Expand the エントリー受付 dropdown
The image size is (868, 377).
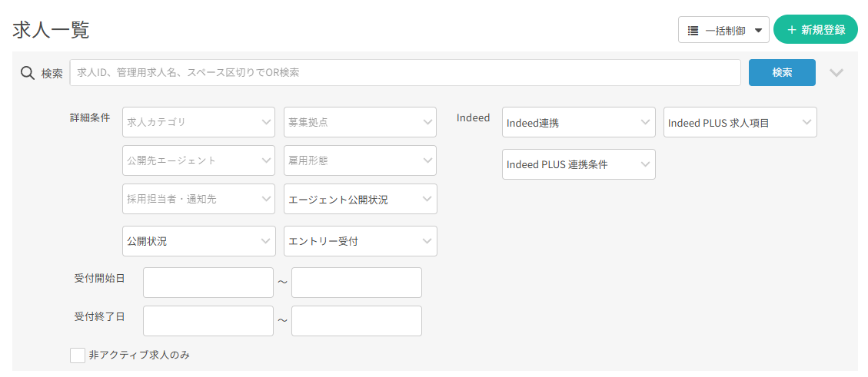click(360, 241)
